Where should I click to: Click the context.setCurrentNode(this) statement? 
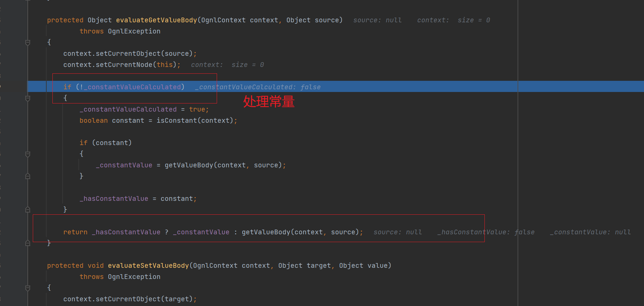(122, 65)
